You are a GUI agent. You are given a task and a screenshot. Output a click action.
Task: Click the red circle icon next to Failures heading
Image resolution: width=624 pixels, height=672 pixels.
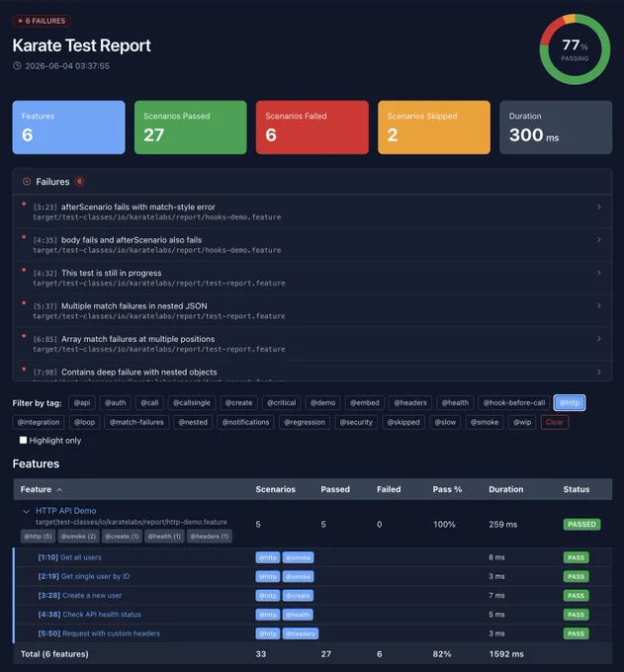[27, 182]
